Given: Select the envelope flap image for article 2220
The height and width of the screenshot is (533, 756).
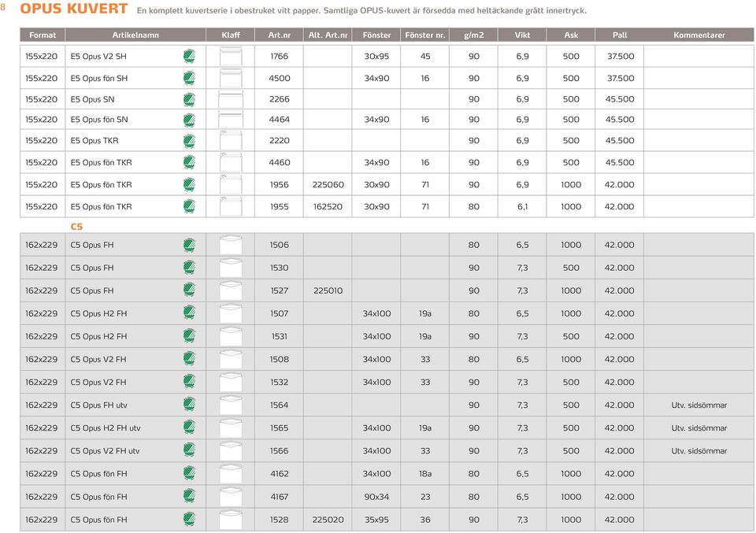Looking at the screenshot, I should (x=231, y=141).
